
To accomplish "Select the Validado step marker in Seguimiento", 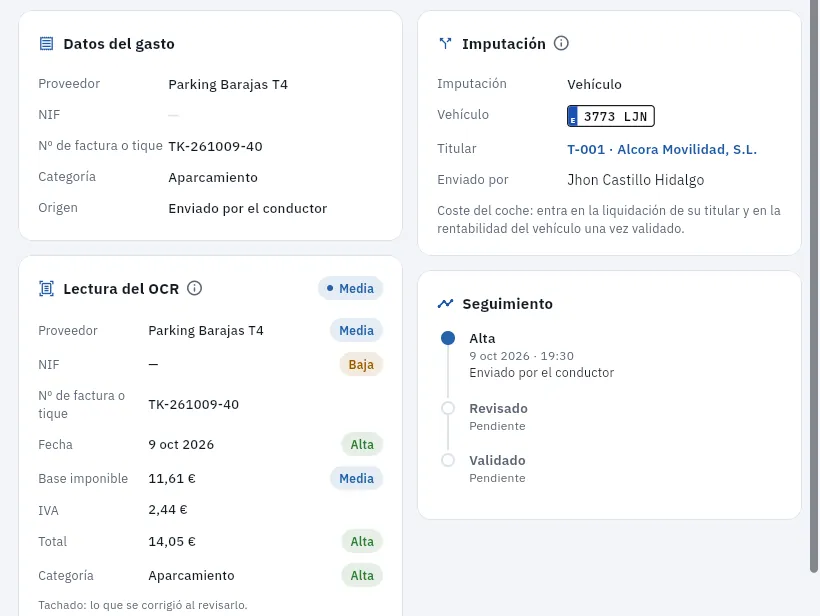I will pos(448,460).
